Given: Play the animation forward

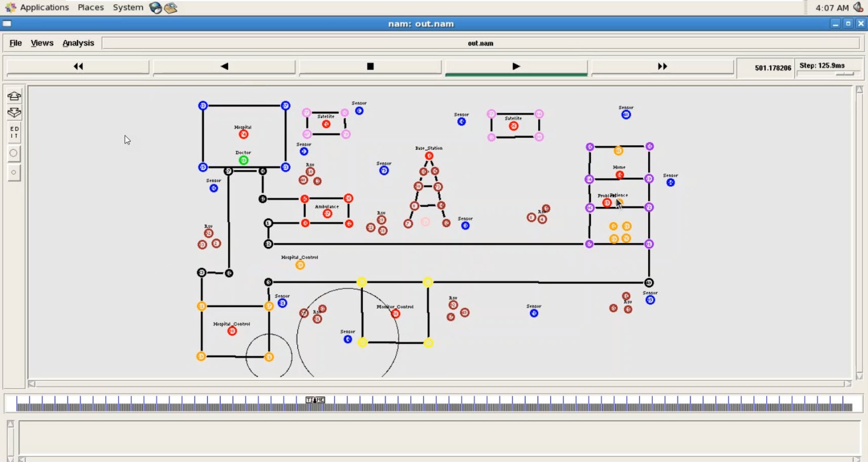Looking at the screenshot, I should coord(516,66).
